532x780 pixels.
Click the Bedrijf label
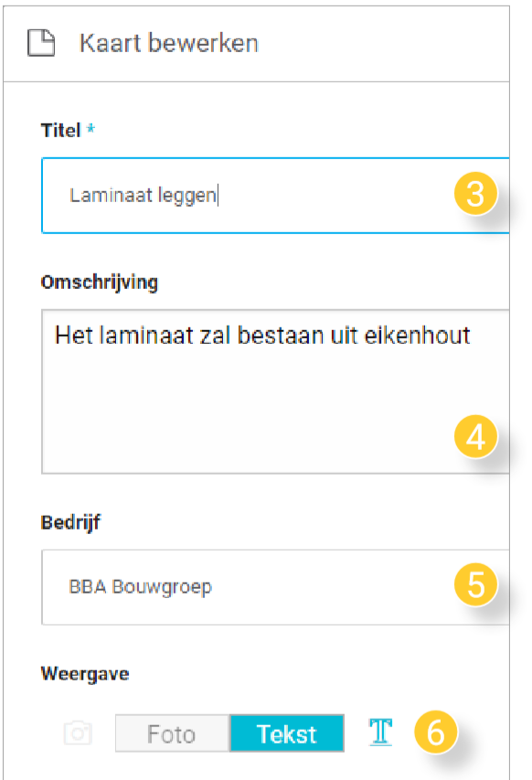pos(70,523)
